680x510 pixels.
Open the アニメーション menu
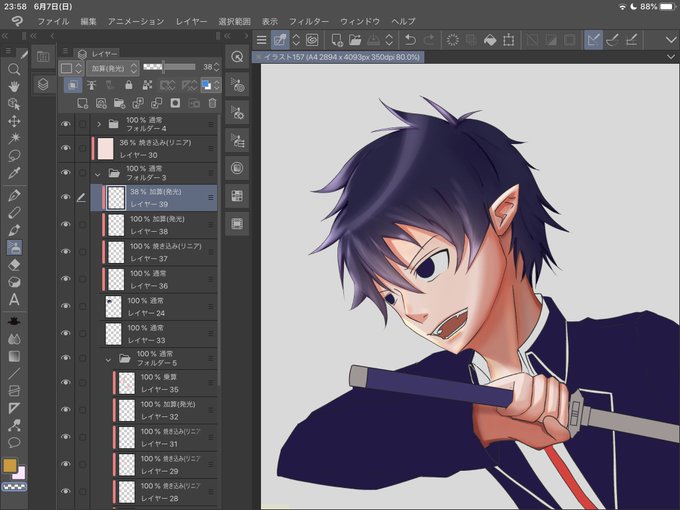(x=136, y=21)
